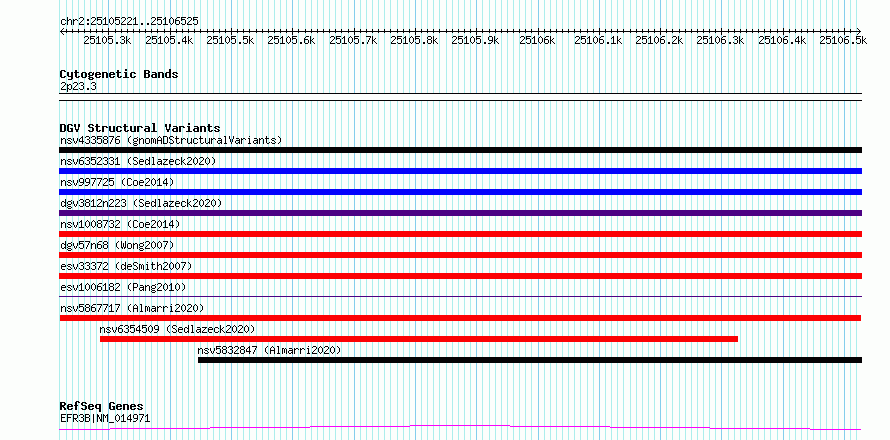Click the DGV Structural Variants track heading

pyautogui.click(x=140, y=128)
